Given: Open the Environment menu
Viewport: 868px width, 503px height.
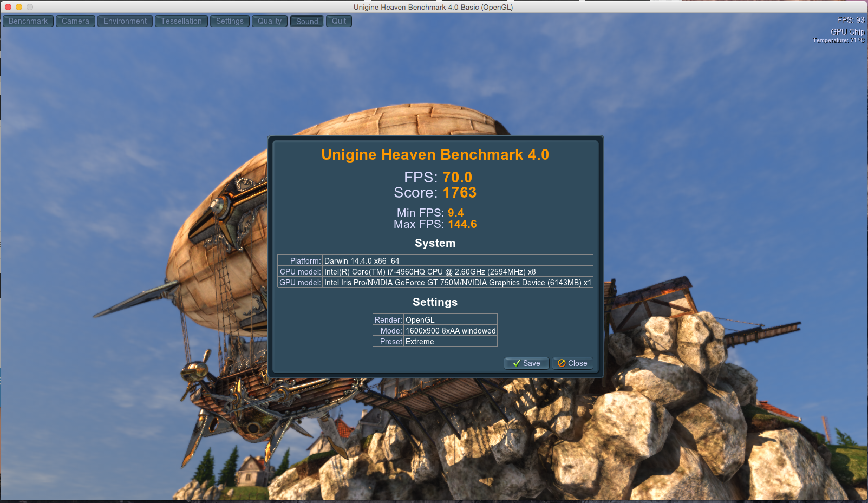Looking at the screenshot, I should (125, 21).
